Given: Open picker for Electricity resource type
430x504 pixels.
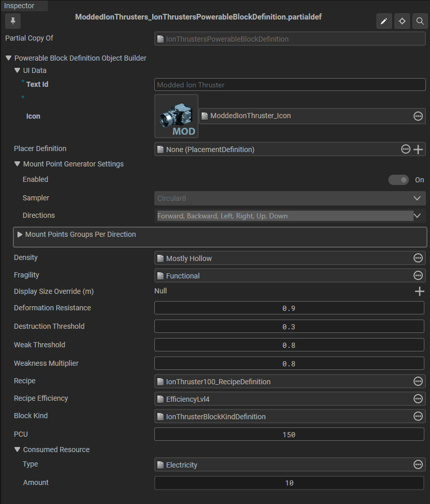Looking at the screenshot, I should coord(418,465).
